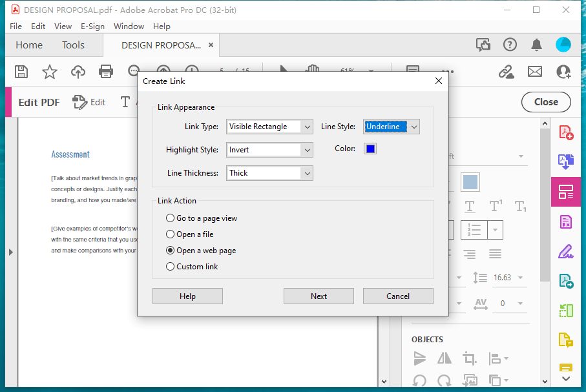Screen dimensions: 586x392
Task: Click the numbered list icon
Action: 474,230
